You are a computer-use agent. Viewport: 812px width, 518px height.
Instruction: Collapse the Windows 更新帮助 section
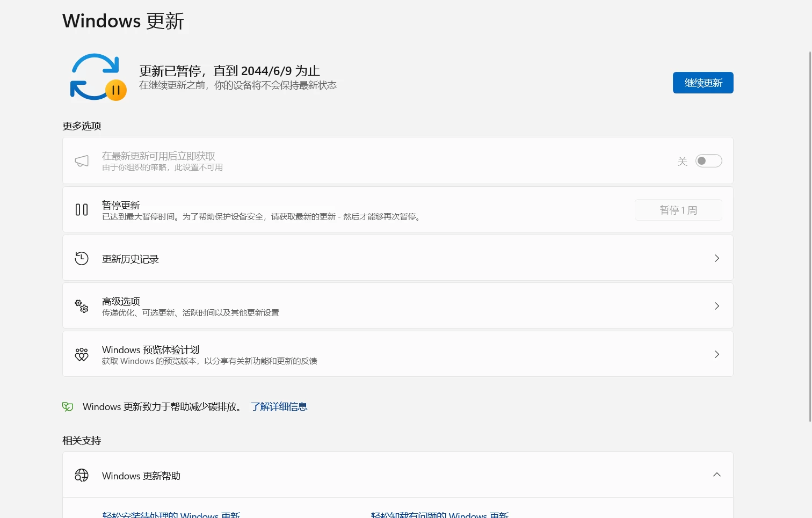pos(717,475)
